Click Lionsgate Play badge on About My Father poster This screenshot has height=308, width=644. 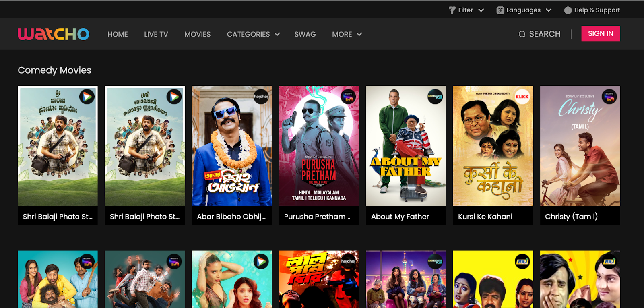point(435,97)
